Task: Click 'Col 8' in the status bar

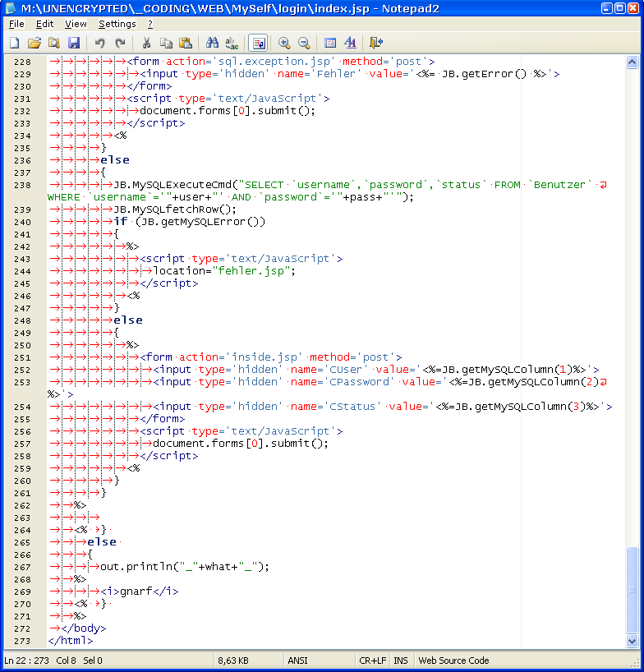Action: click(x=66, y=660)
